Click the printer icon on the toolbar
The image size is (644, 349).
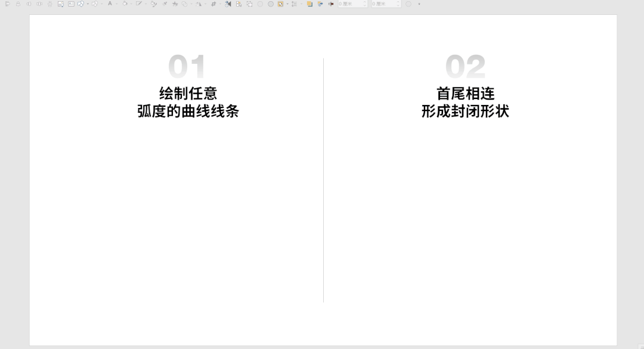pyautogui.click(x=49, y=4)
